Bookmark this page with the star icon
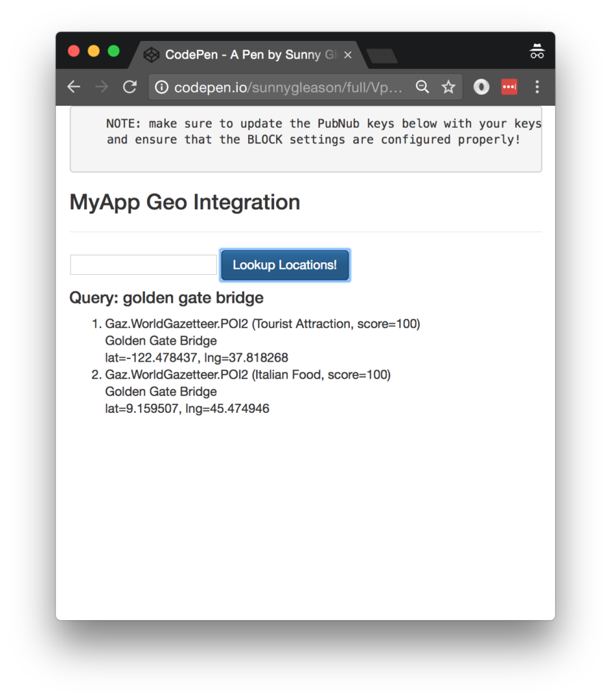Screen dimensions: 611x700 (x=448, y=87)
